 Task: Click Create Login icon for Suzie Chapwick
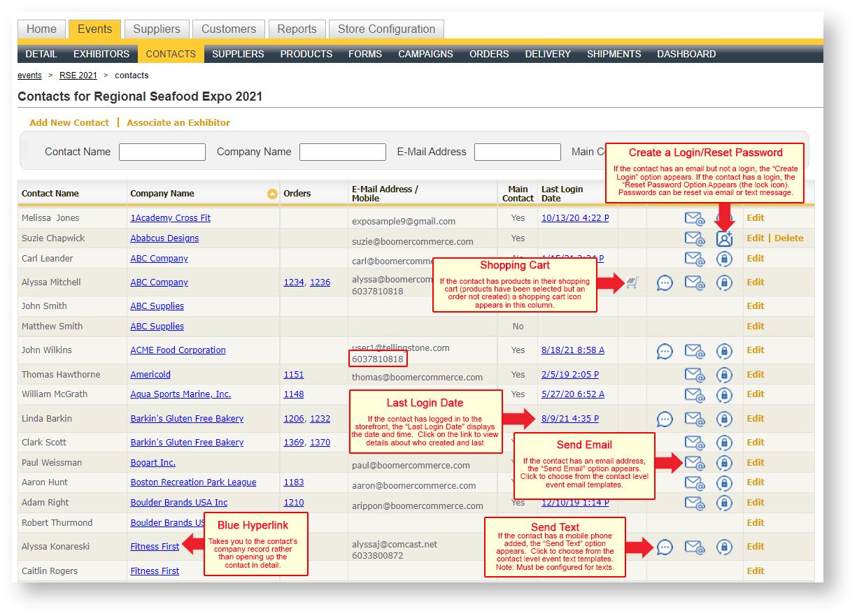(724, 238)
